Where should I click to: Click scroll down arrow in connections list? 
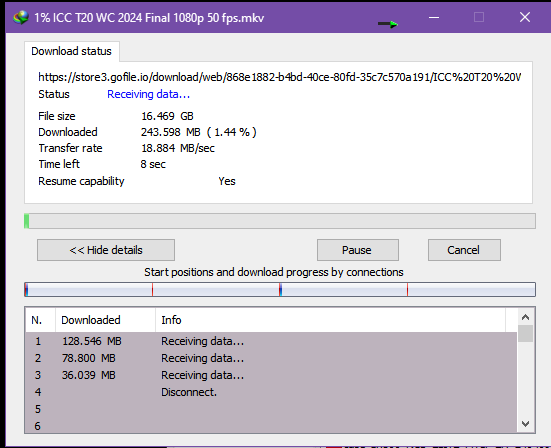tap(525, 424)
